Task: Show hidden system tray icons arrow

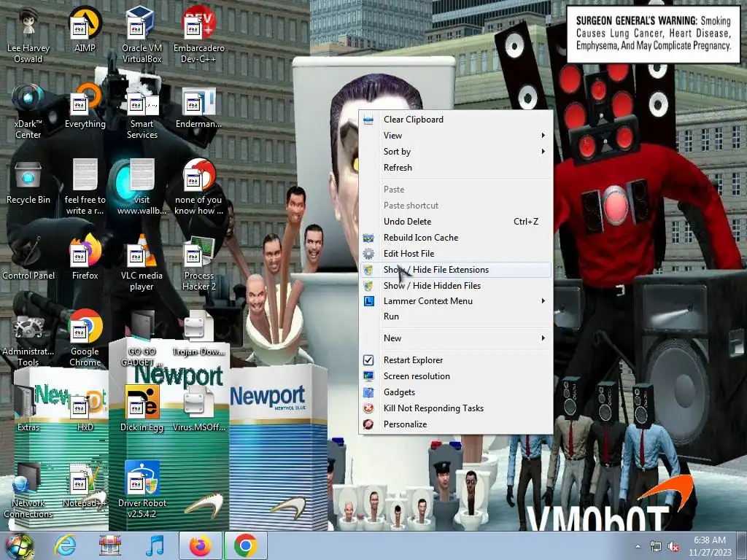Action: [x=638, y=546]
